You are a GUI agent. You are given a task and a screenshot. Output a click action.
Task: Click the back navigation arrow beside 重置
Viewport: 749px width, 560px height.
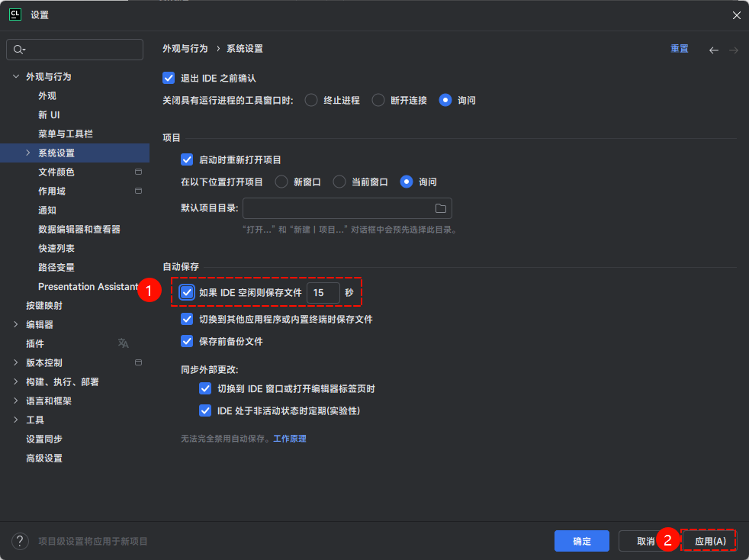pos(713,49)
